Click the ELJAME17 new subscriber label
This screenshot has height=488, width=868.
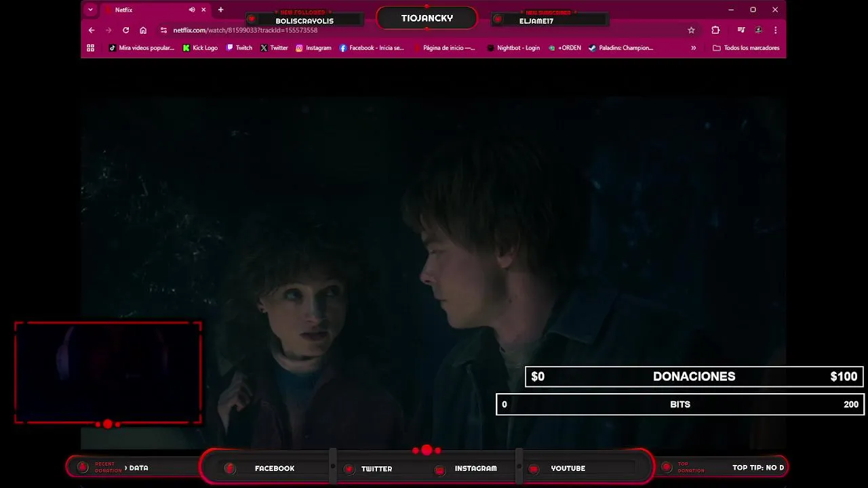tap(536, 21)
